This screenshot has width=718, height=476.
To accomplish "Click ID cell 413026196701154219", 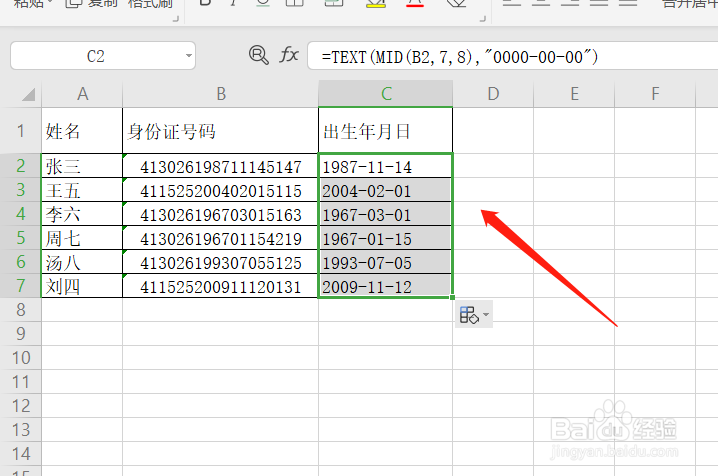I will 221,238.
